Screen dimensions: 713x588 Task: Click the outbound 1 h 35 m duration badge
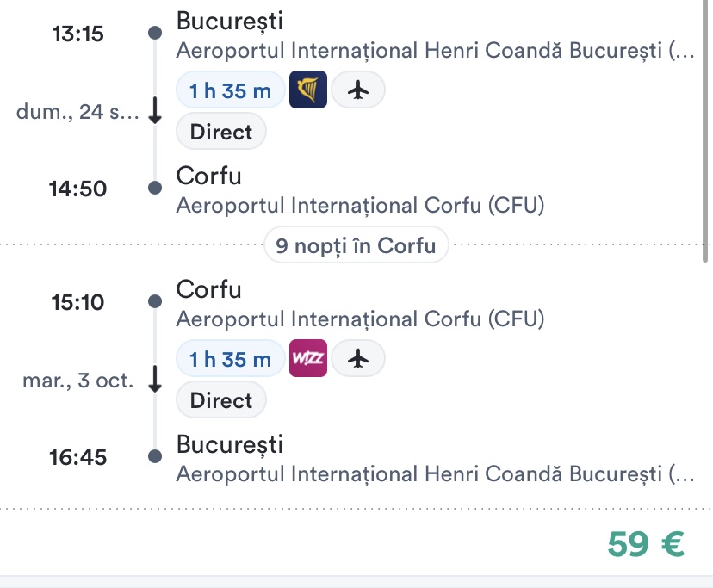(230, 91)
